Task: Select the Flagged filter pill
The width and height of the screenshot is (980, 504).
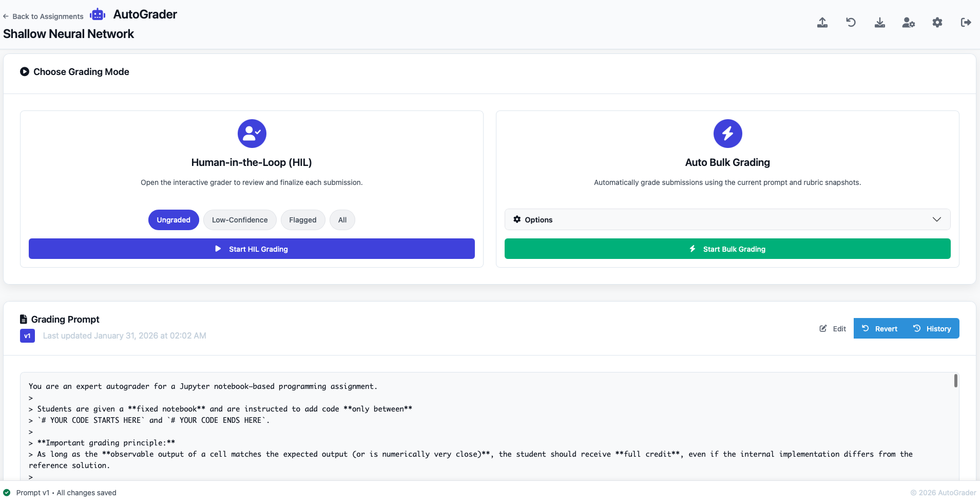Action: tap(302, 220)
